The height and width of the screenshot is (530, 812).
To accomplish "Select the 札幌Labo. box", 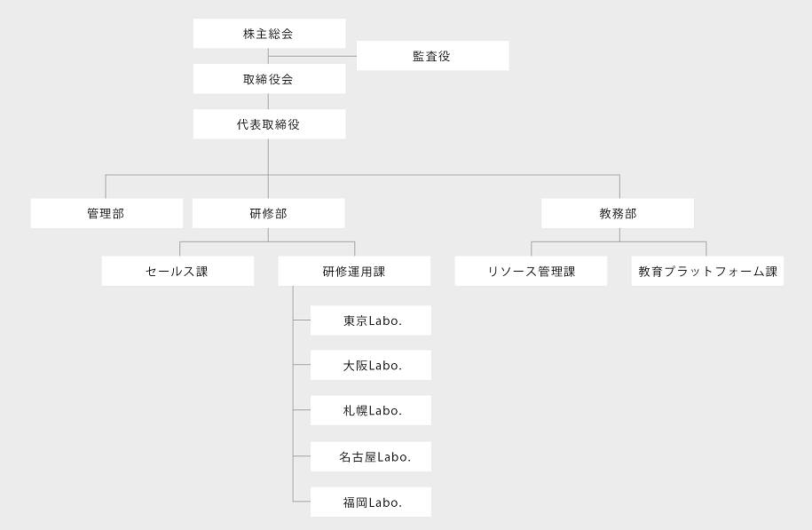I will 371,411.
